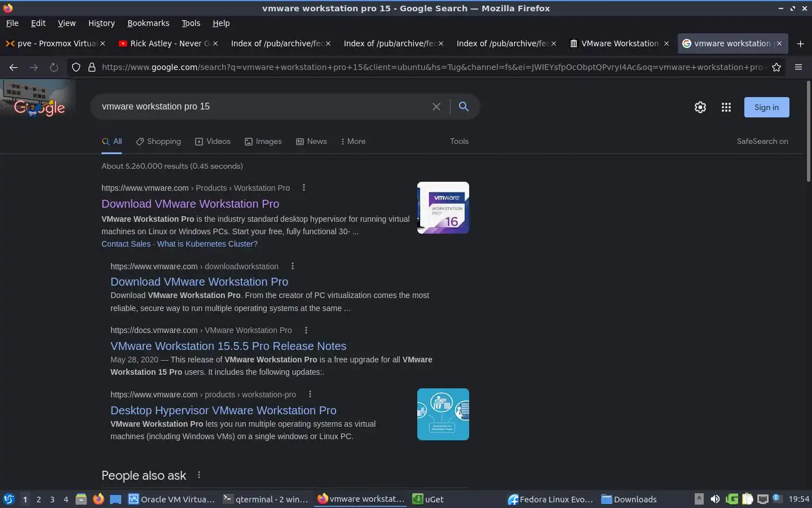Image resolution: width=812 pixels, height=508 pixels.
Task: Clear the Google search box text
Action: coord(436,107)
